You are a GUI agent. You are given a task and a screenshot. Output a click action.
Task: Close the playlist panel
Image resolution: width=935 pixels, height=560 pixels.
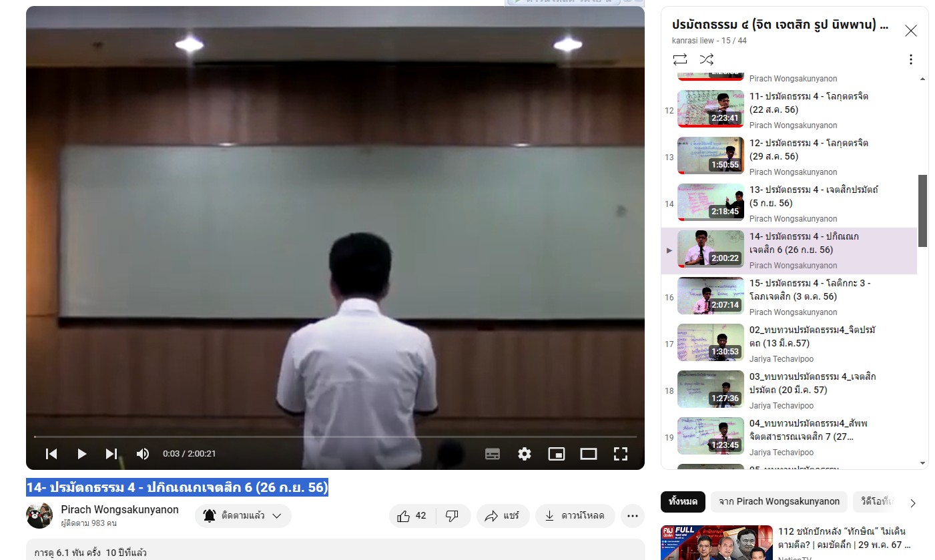point(911,31)
